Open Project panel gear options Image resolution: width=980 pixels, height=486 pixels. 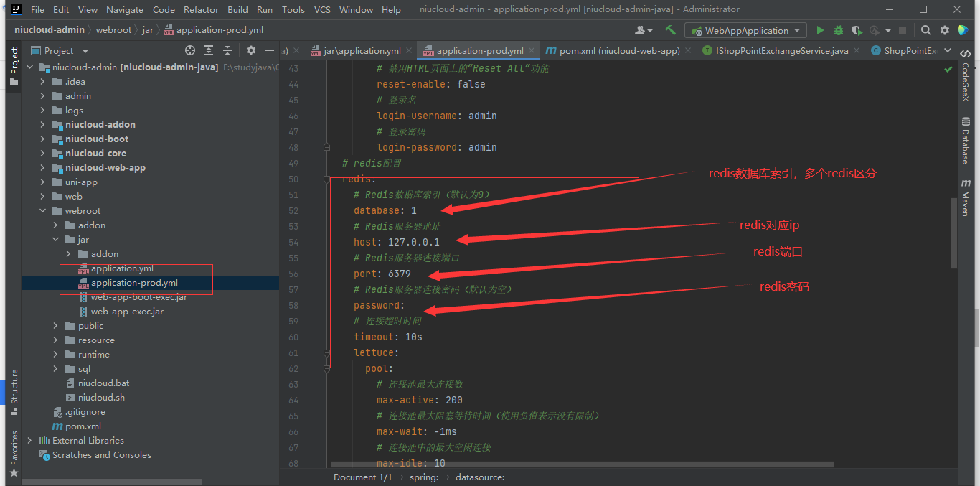[x=250, y=50]
